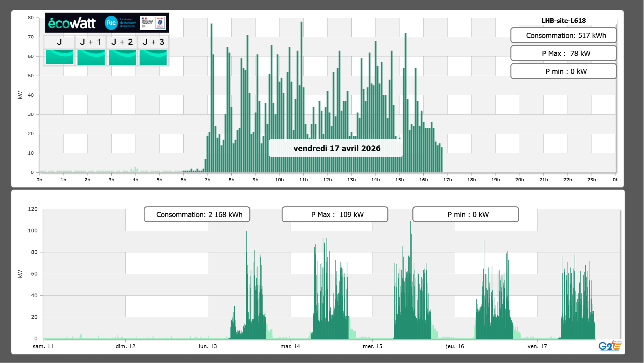The height and width of the screenshot is (363, 644).
Task: Click the J + 1 header label
Action: pyautogui.click(x=91, y=42)
